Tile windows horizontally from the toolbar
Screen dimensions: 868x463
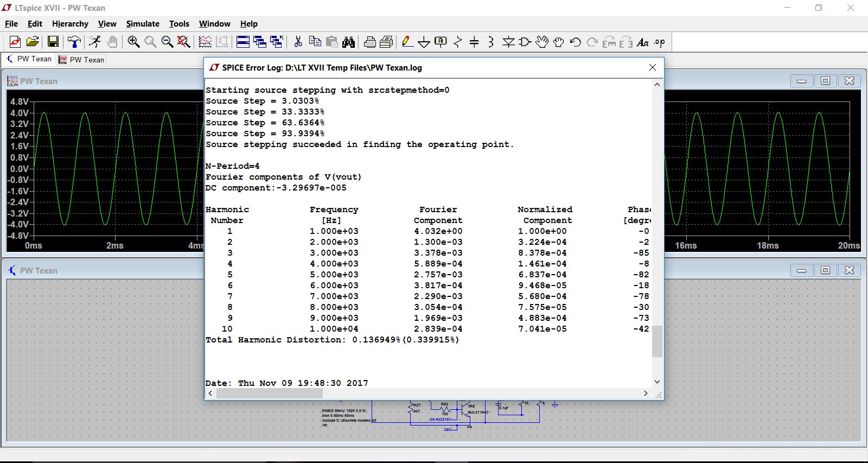(x=243, y=42)
